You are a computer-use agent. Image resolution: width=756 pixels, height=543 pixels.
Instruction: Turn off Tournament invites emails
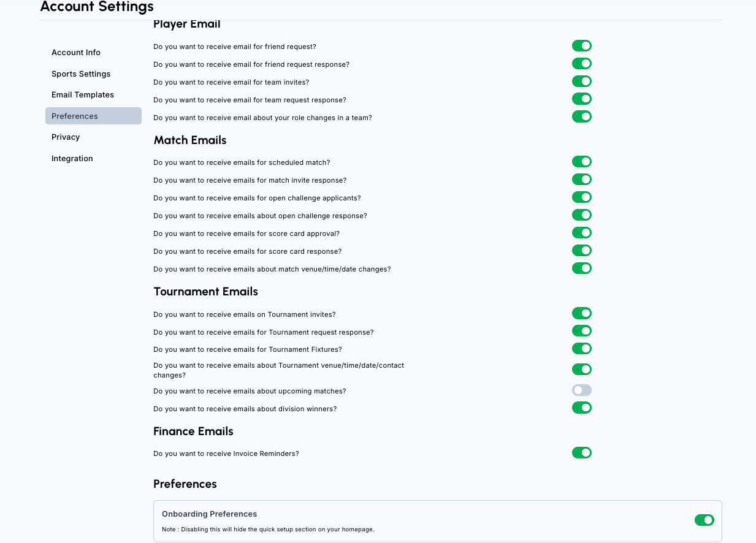[x=581, y=314]
